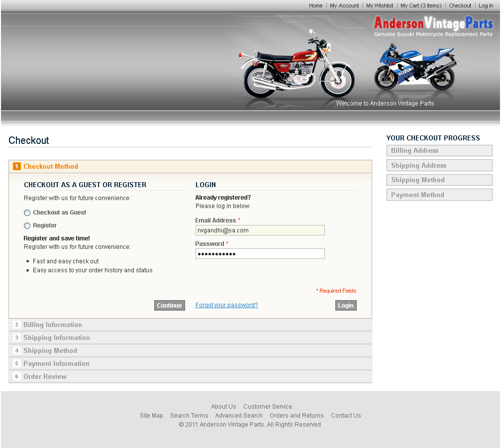Click the Login button
This screenshot has width=501, height=448.
(346, 305)
